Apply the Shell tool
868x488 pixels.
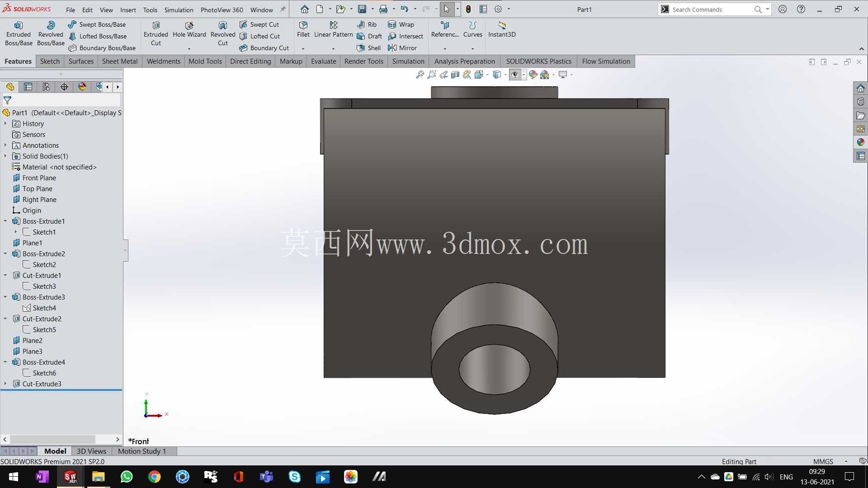coord(368,48)
